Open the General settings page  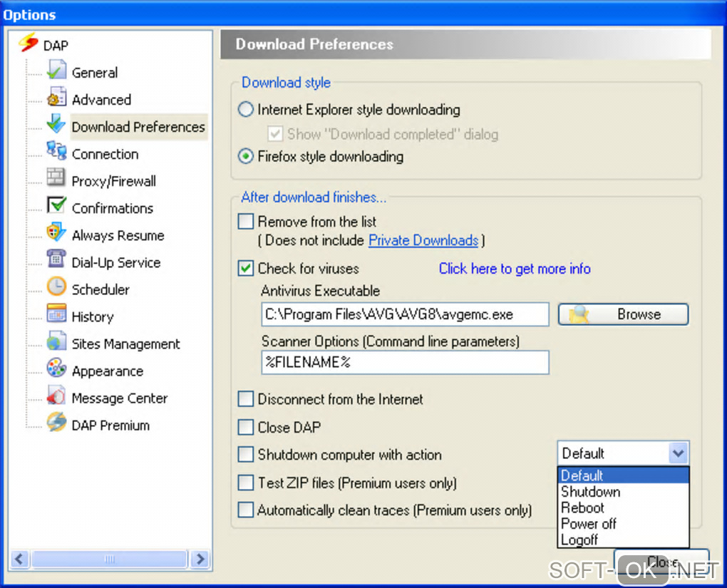point(95,72)
